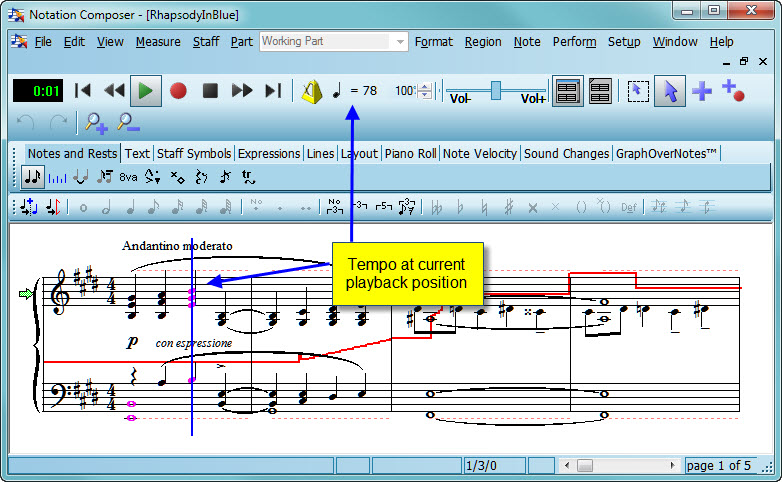The image size is (782, 482).
Task: Open the Measure menu
Action: point(158,42)
